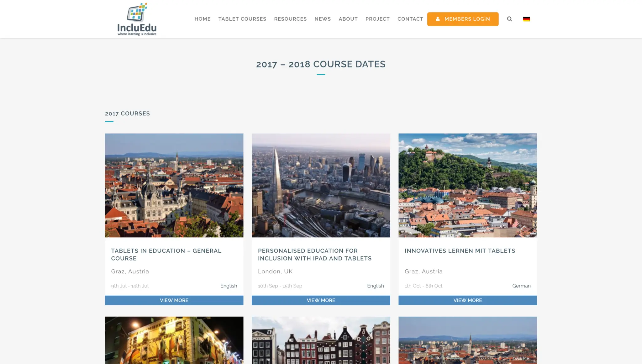
Task: Open the Graz Schlossberg hill photo
Action: 467,185
